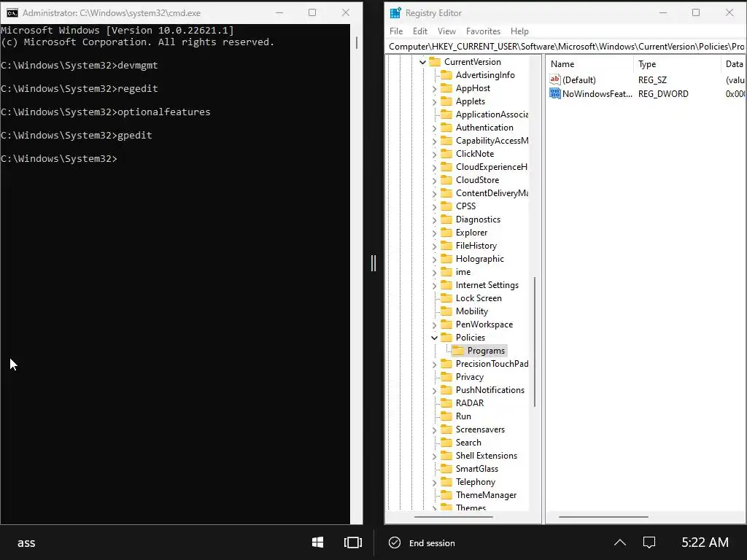Select the Search folder icon

(446, 443)
